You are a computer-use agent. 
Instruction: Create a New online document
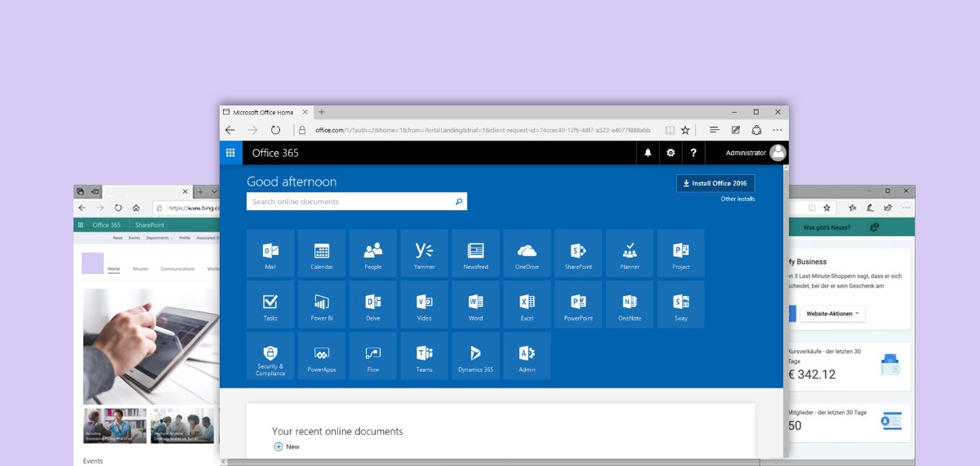coord(287,446)
